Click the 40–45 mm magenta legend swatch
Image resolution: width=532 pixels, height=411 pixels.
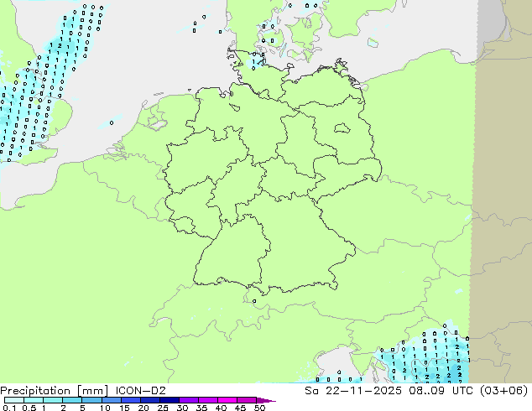[227, 400]
